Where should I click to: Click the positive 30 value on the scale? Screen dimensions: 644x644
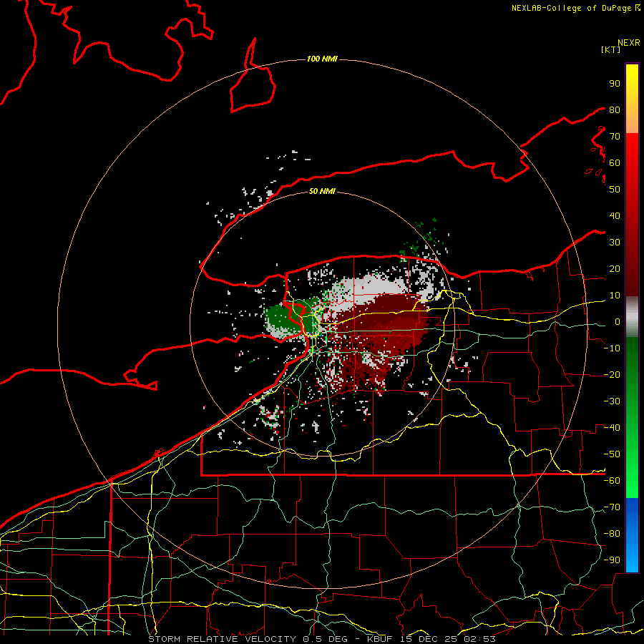coord(615,243)
